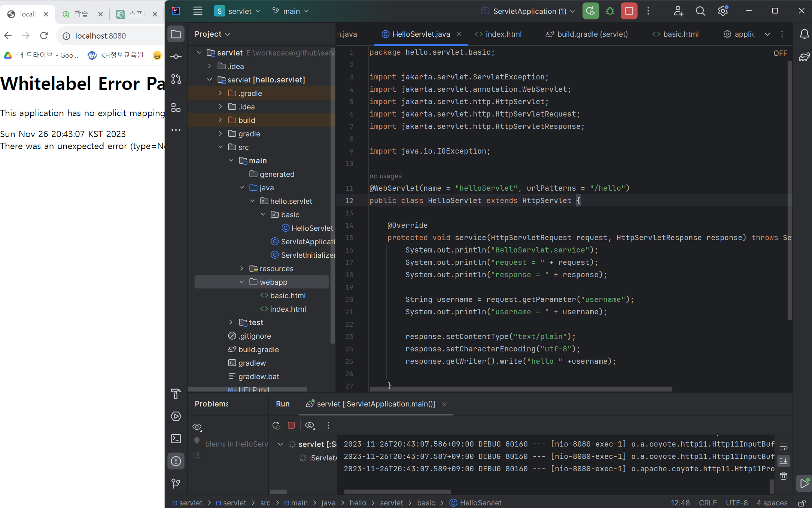Open Code With Me user icon
This screenshot has width=812, height=508.
(678, 11)
